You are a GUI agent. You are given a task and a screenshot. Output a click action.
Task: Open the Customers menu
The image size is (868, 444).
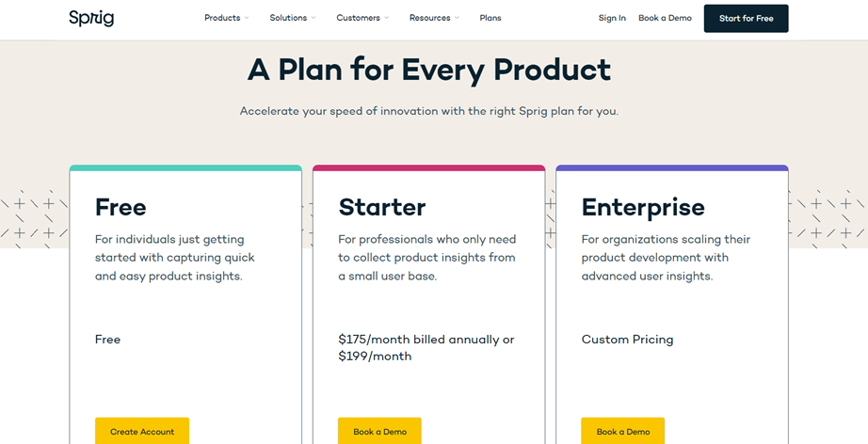pos(358,18)
